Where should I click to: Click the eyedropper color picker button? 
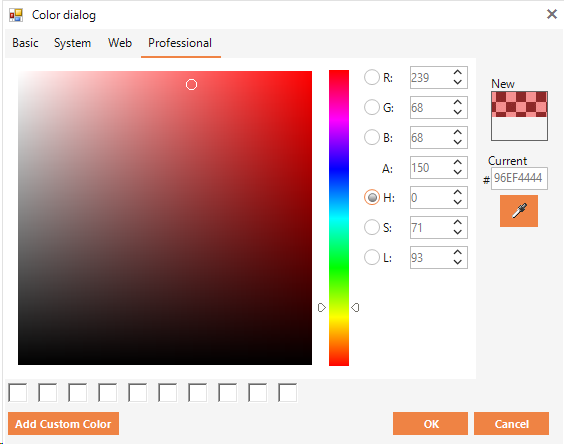(519, 211)
